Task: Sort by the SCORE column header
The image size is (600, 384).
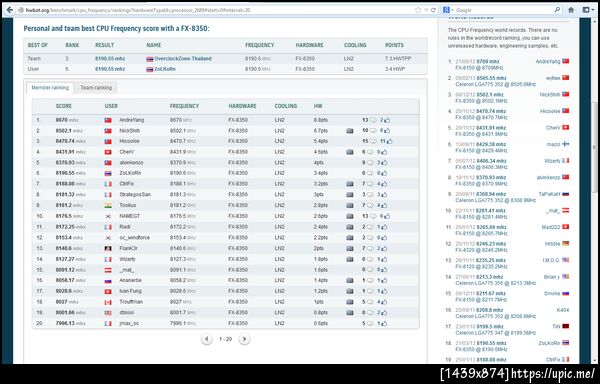Action: 64,106
